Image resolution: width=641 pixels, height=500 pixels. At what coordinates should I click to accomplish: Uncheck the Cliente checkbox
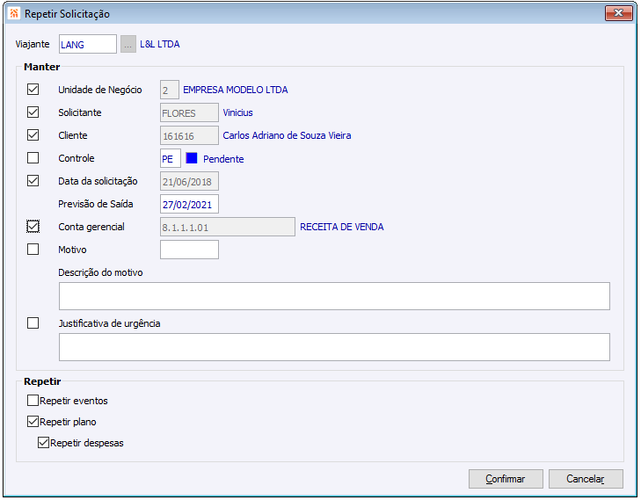click(x=33, y=135)
